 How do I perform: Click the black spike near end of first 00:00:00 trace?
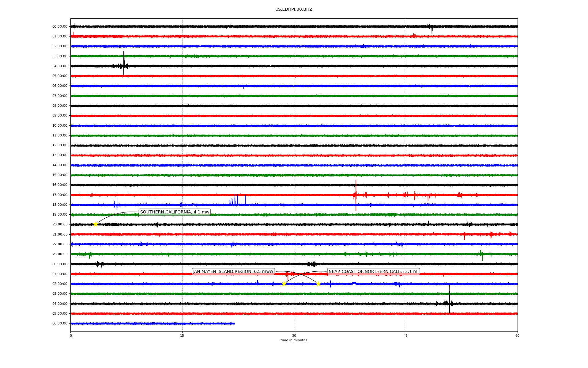tap(432, 30)
